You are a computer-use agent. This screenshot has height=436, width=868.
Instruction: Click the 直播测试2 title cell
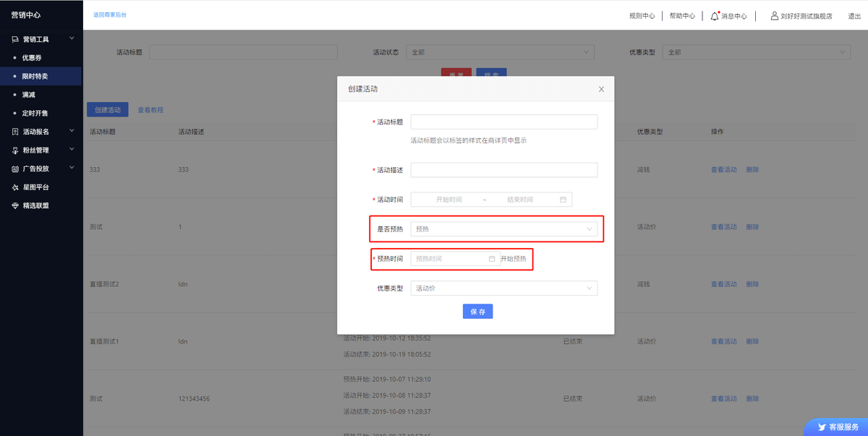(104, 284)
